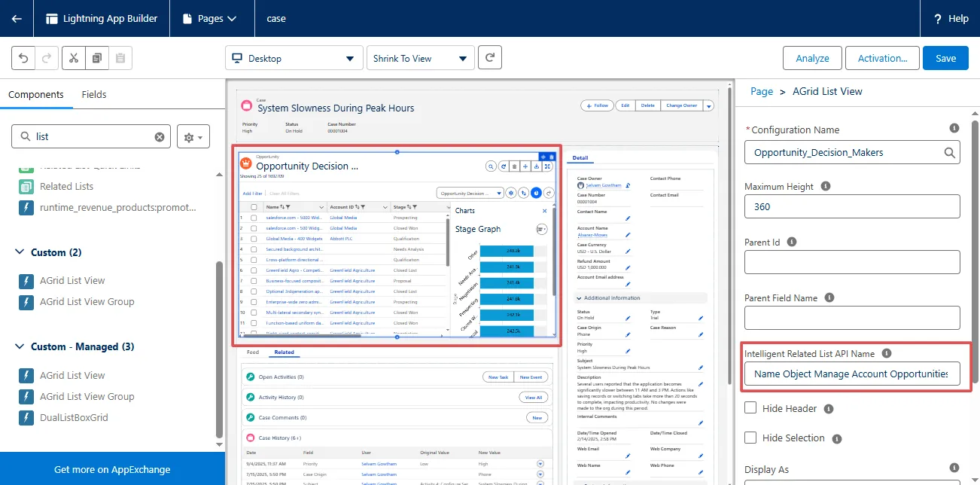The image size is (980, 485).
Task: Open the Help menu
Action: click(x=951, y=18)
